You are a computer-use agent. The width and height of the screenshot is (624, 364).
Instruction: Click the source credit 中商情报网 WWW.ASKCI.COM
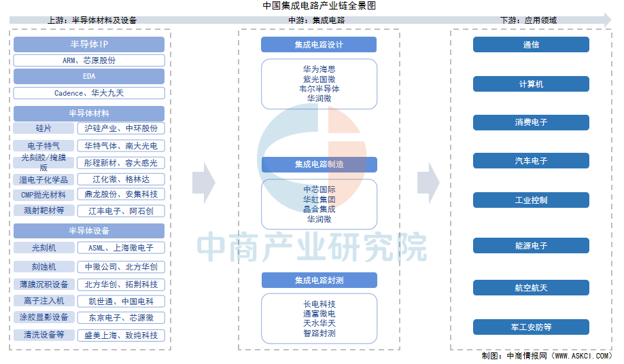click(547, 356)
